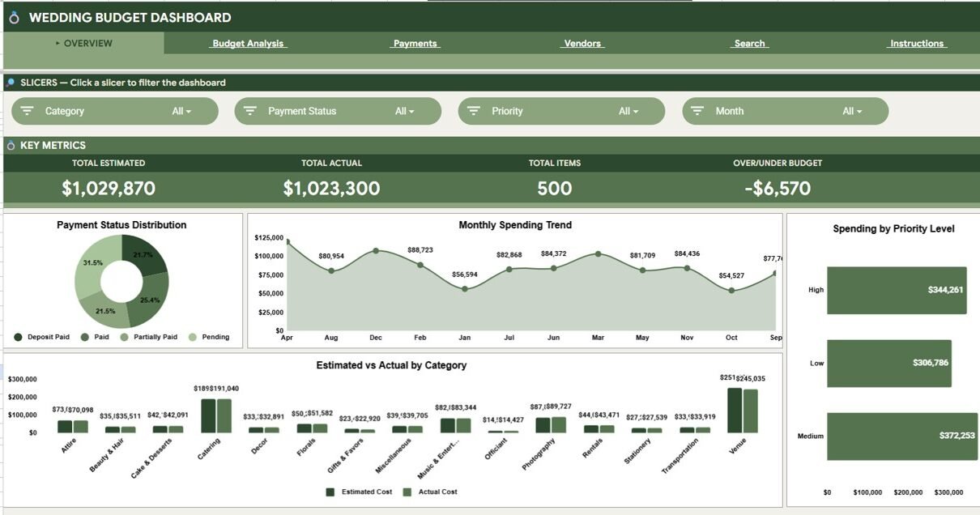
Task: Click the filter icon in the Priority slicer
Action: tap(474, 111)
